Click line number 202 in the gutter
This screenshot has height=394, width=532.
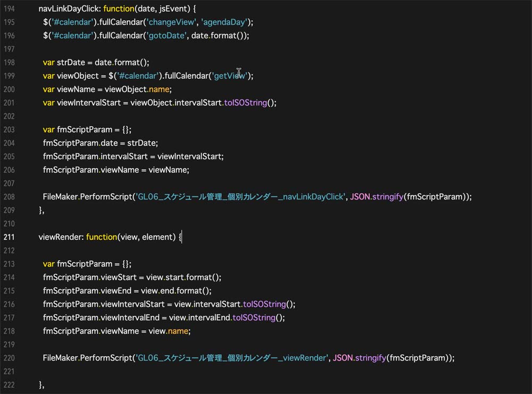pyautogui.click(x=9, y=116)
